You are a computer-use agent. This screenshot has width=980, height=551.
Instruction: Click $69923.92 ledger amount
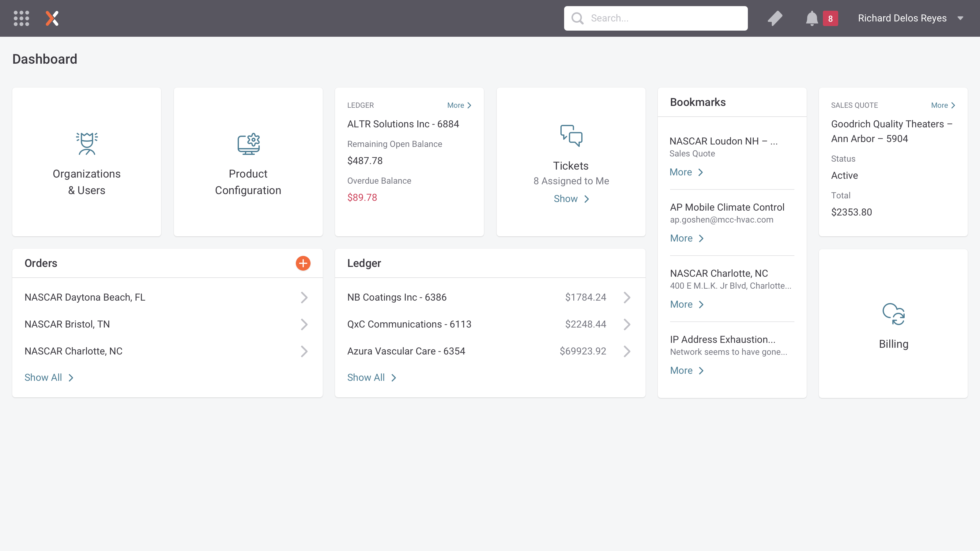[x=583, y=351]
